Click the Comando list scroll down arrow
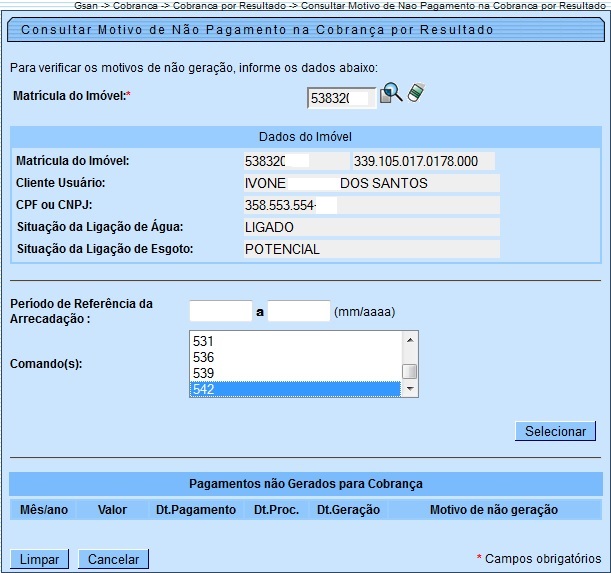Image resolution: width=611 pixels, height=573 pixels. pyautogui.click(x=410, y=390)
